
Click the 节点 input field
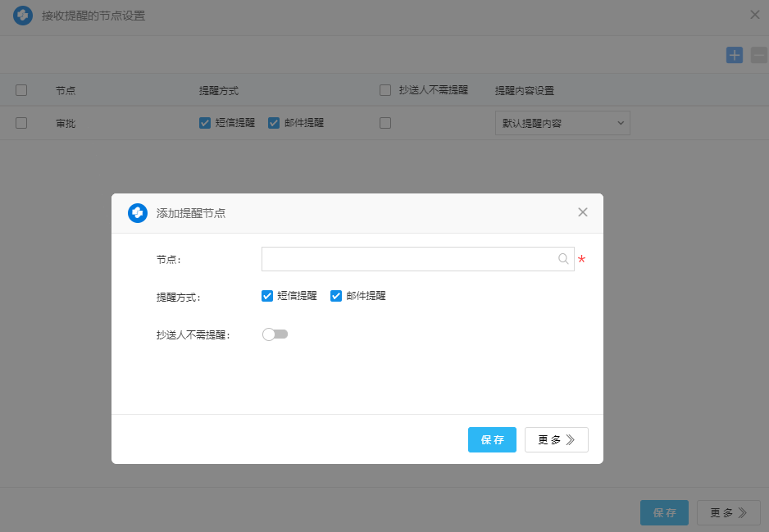(x=408, y=259)
